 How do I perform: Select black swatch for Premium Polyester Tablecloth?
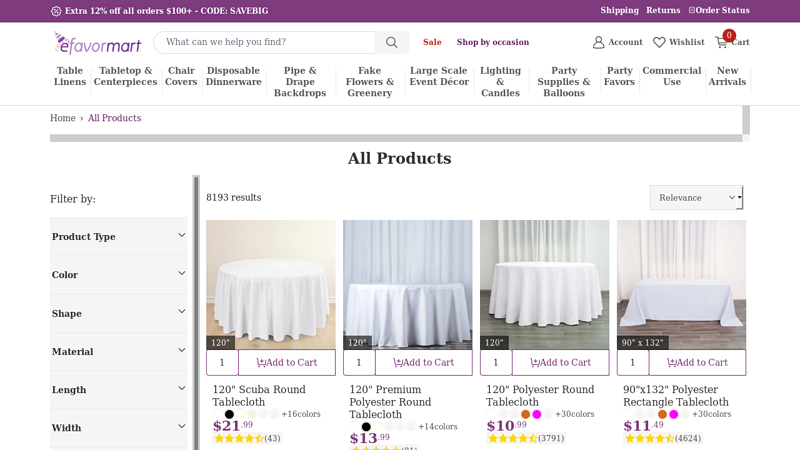pos(366,427)
